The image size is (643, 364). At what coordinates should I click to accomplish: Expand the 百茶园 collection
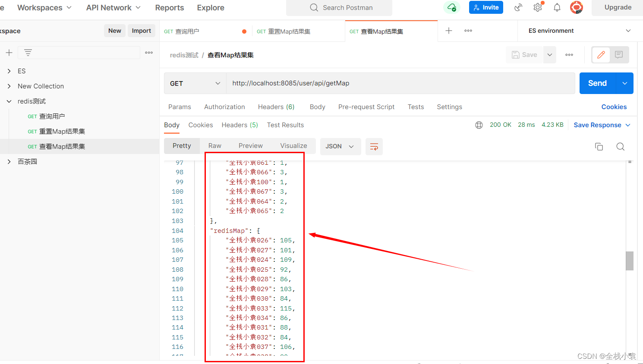click(x=9, y=162)
